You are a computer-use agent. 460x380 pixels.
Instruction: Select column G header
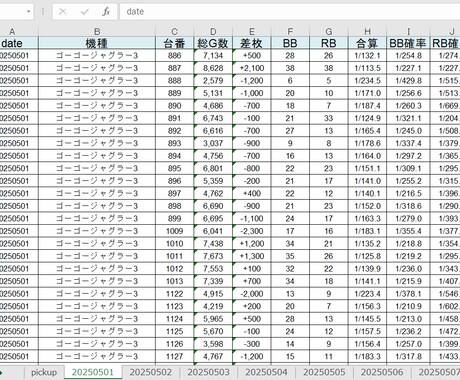tap(329, 32)
